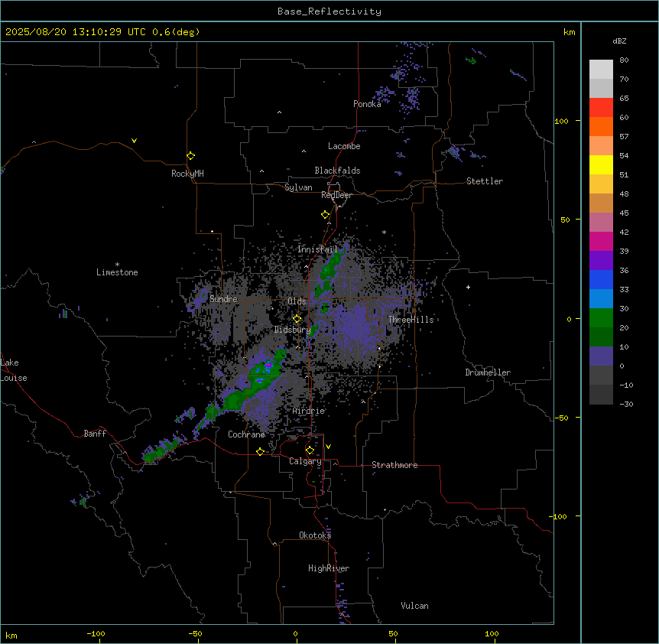Click the Innisfail map label

point(318,249)
